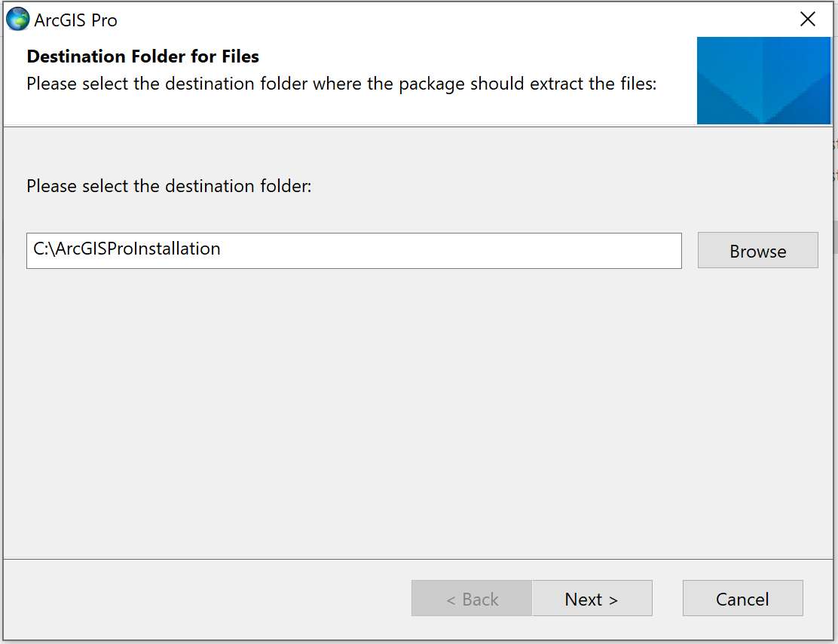Click the "Please select the destination folder:" label
Screen dimensions: 838x644
(169, 186)
